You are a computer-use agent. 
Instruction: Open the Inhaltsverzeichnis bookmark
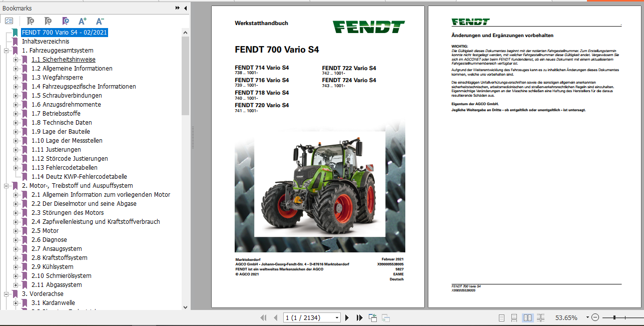click(x=46, y=42)
